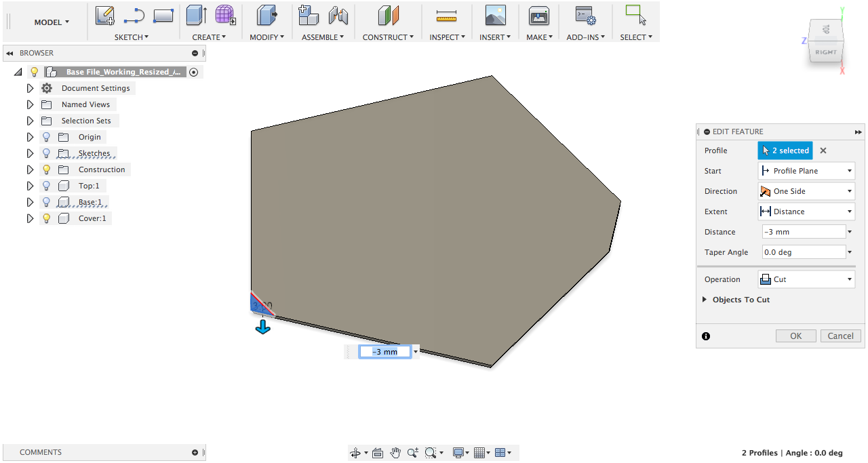Expand the Comments panel plus button
This screenshot has height=463, width=868.
(195, 452)
